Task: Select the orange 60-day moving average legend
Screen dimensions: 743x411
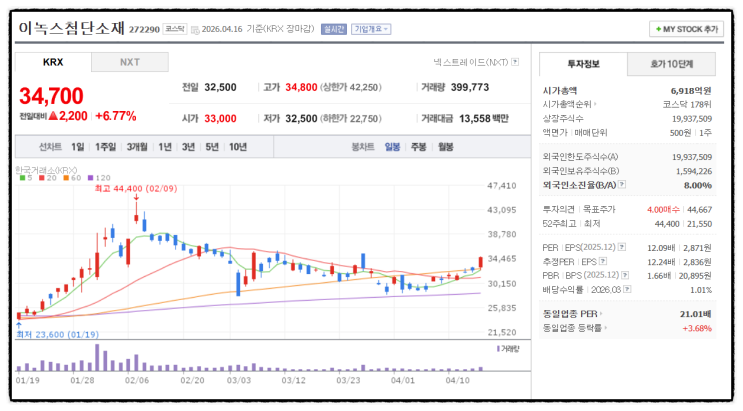Action: (72, 178)
